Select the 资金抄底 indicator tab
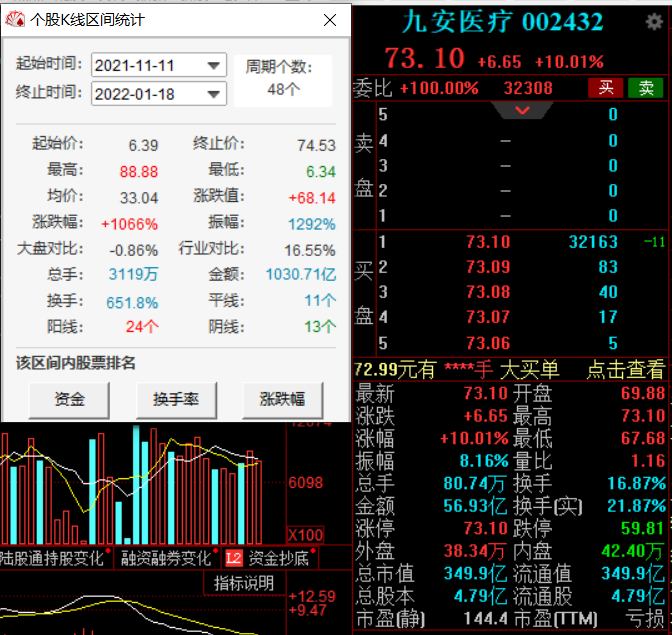 280,558
